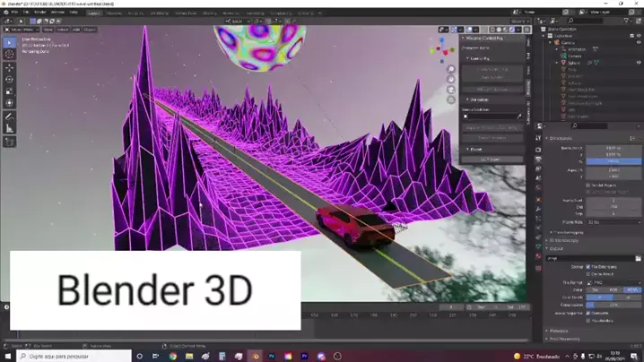
Task: Toggle camera view gizmo button
Action: click(x=451, y=90)
